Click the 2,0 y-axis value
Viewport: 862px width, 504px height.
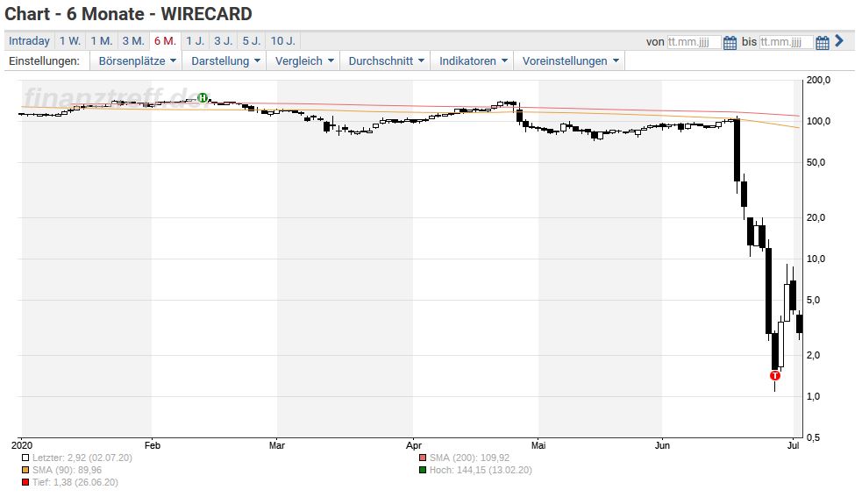click(x=814, y=355)
